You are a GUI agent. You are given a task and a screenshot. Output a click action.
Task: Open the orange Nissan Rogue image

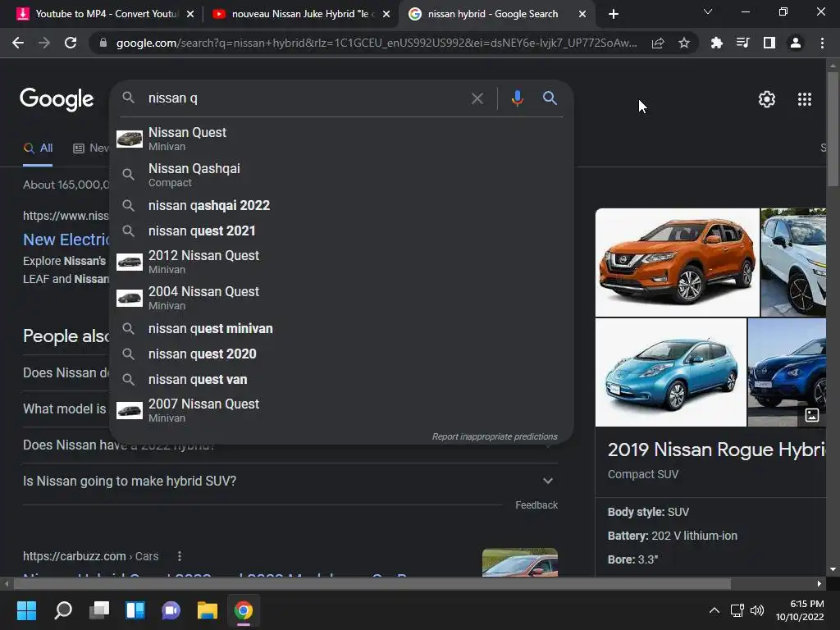point(677,262)
